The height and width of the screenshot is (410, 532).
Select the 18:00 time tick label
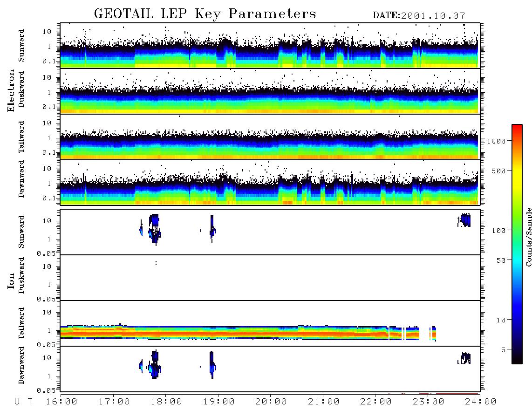pyautogui.click(x=167, y=402)
